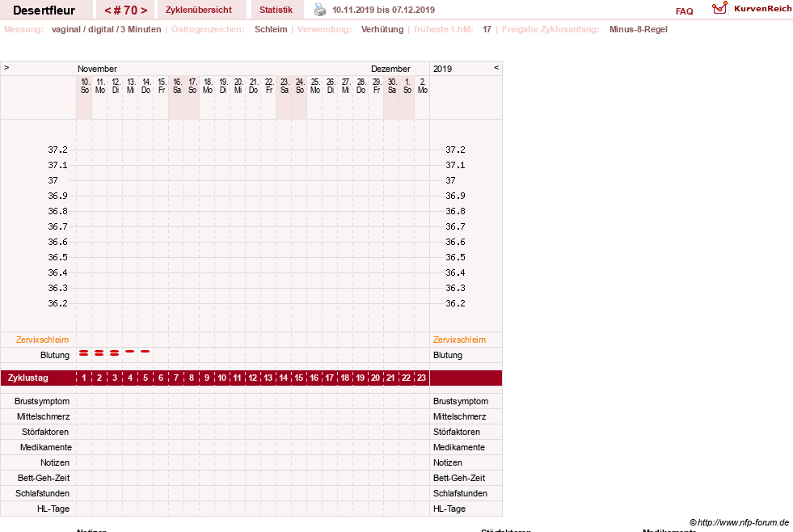Click the left Schlafstunden row label

point(43,493)
